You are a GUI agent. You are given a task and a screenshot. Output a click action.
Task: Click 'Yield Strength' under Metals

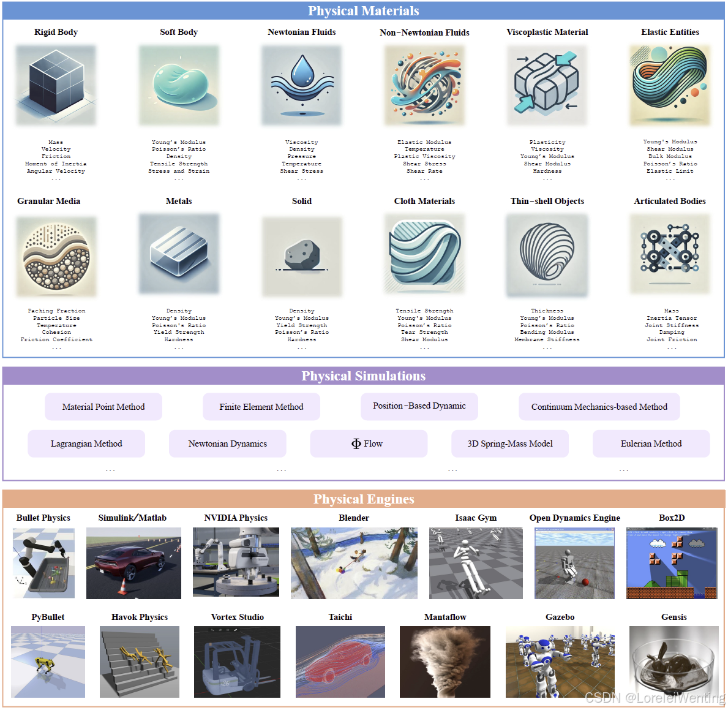point(179,332)
